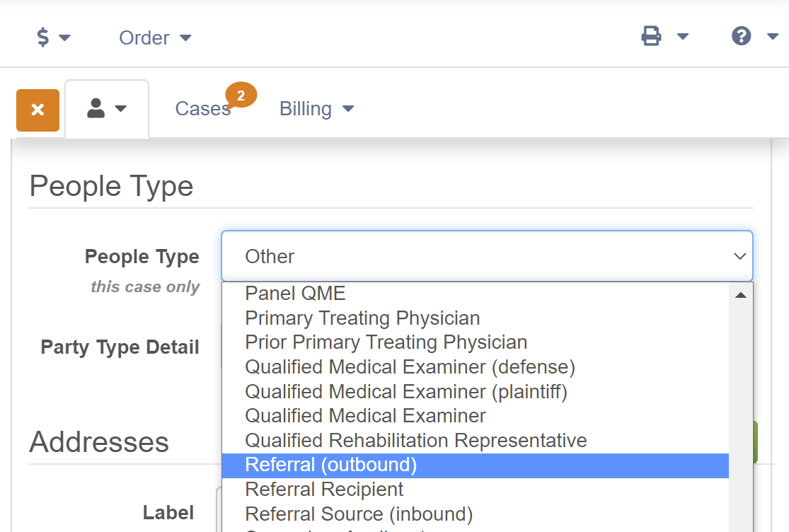789x532 pixels.
Task: Select Qualified Rehabilitation Representative
Action: pos(416,441)
